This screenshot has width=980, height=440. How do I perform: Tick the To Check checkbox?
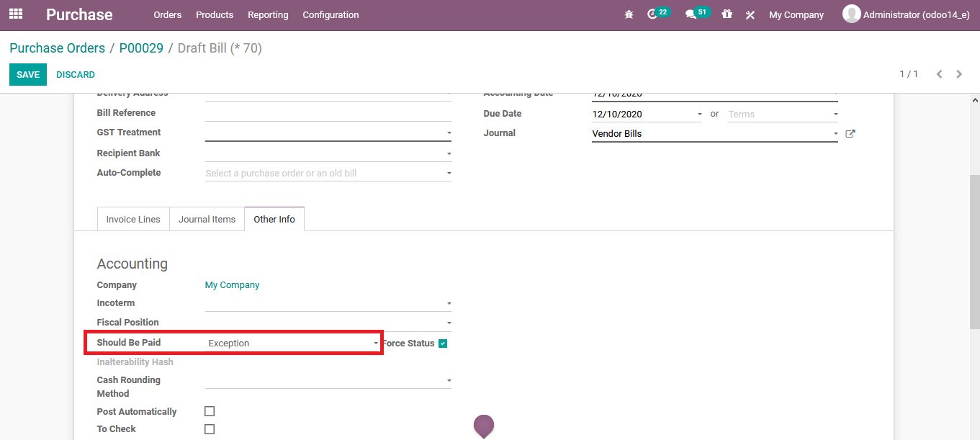point(210,429)
